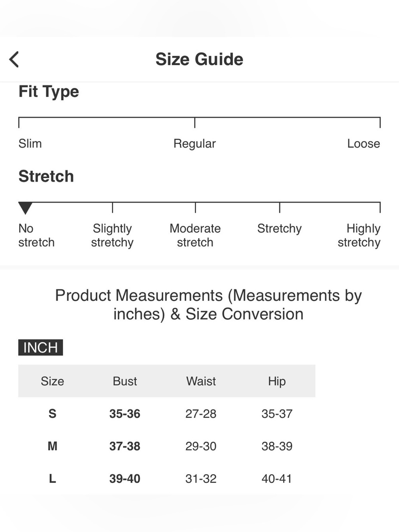This screenshot has height=532, width=399.
Task: Click the stretch indicator triangle marker
Action: point(25,208)
